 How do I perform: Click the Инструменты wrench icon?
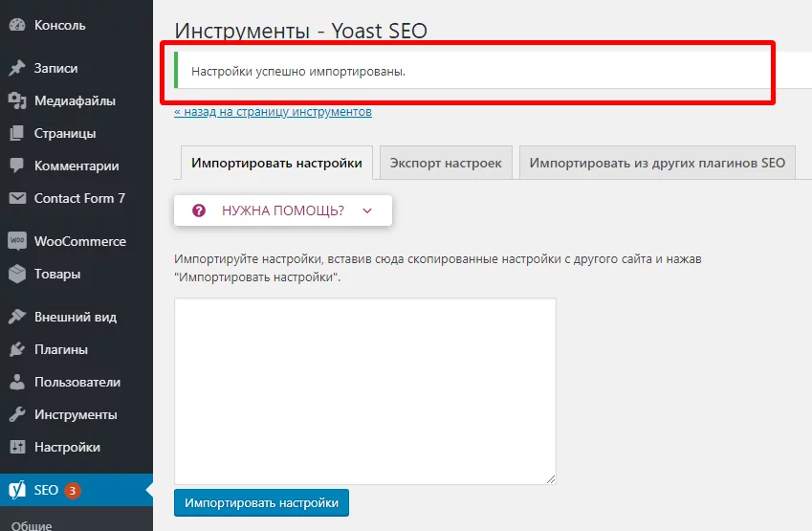pyautogui.click(x=17, y=414)
